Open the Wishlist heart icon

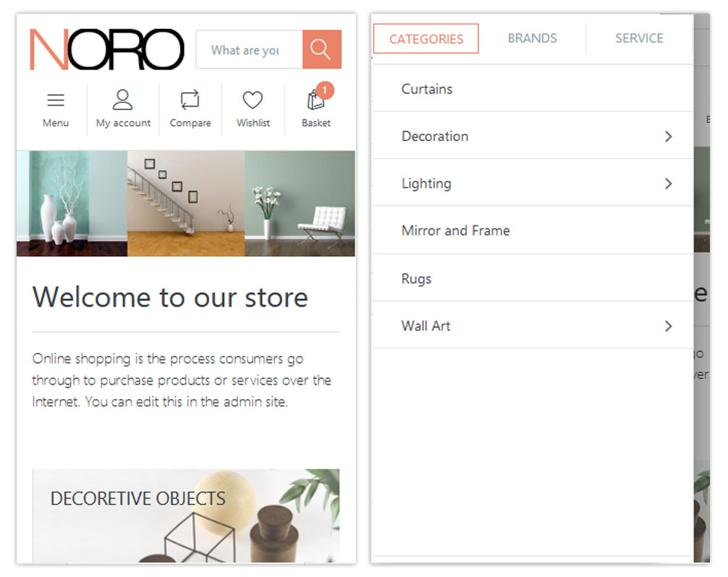253,100
